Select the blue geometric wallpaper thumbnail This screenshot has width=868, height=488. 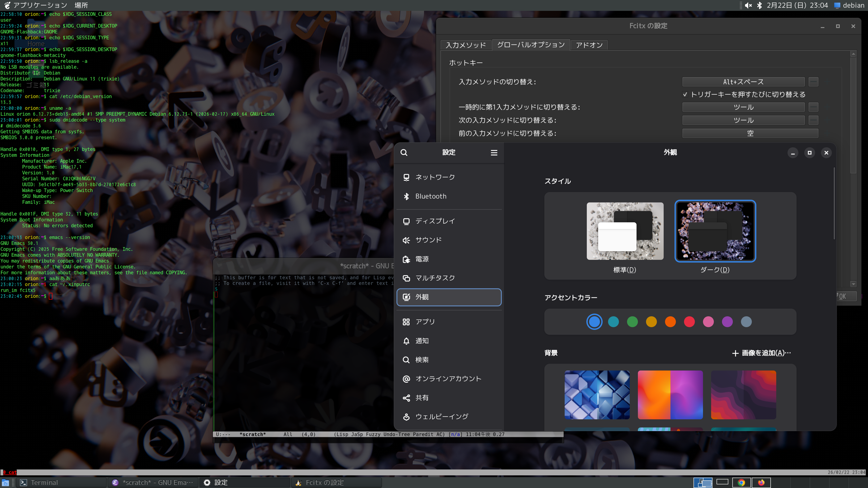pos(597,395)
